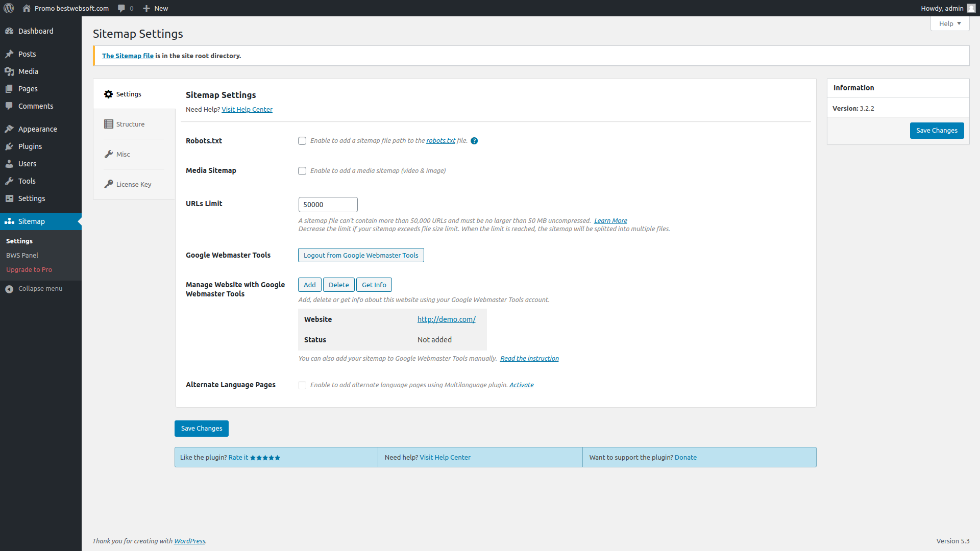The width and height of the screenshot is (980, 551).
Task: Click the Misc tab wrench icon
Action: tap(109, 154)
